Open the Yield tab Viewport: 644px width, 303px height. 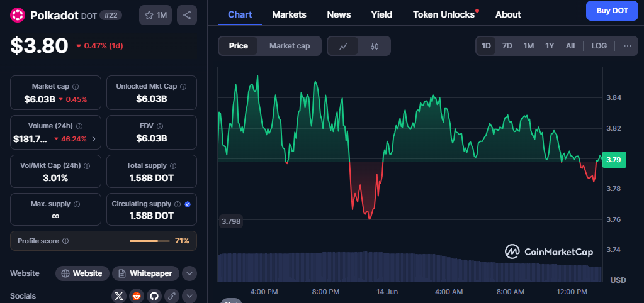coord(381,14)
